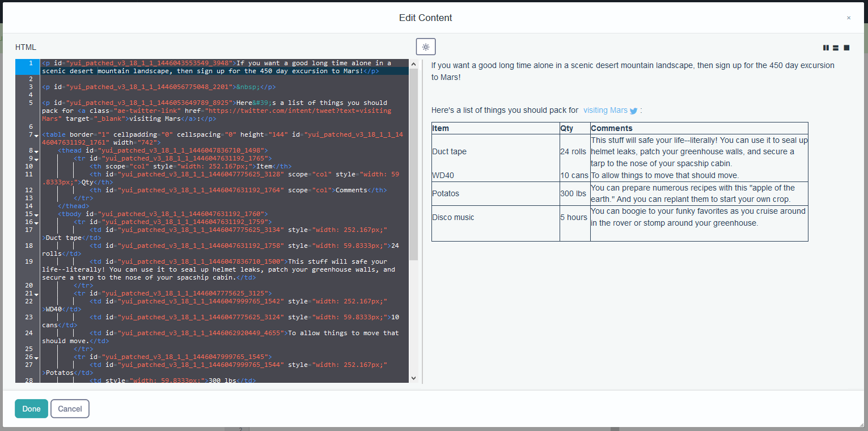Click the Disco music cell in preview
Screen dimensions: 868x431
click(x=496, y=217)
